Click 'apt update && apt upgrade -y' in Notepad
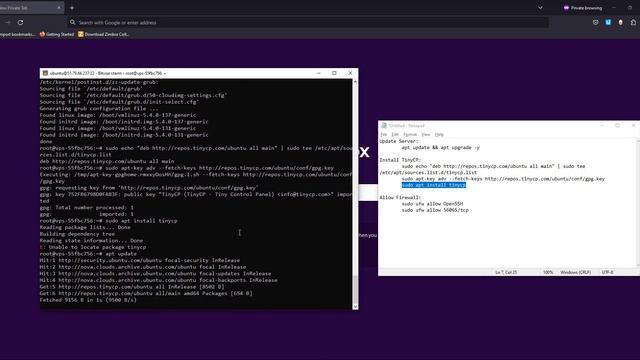Screen dimensions: 640x360 pos(440,147)
